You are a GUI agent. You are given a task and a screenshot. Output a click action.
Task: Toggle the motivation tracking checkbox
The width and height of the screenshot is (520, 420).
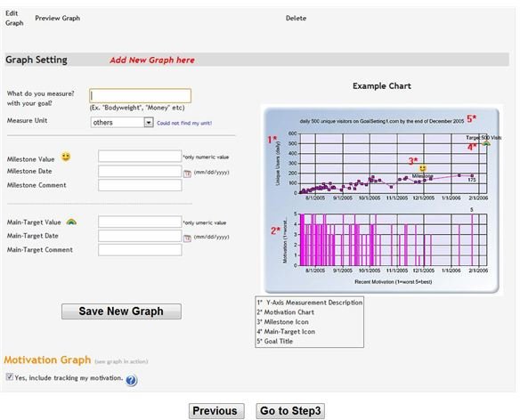pos(10,377)
